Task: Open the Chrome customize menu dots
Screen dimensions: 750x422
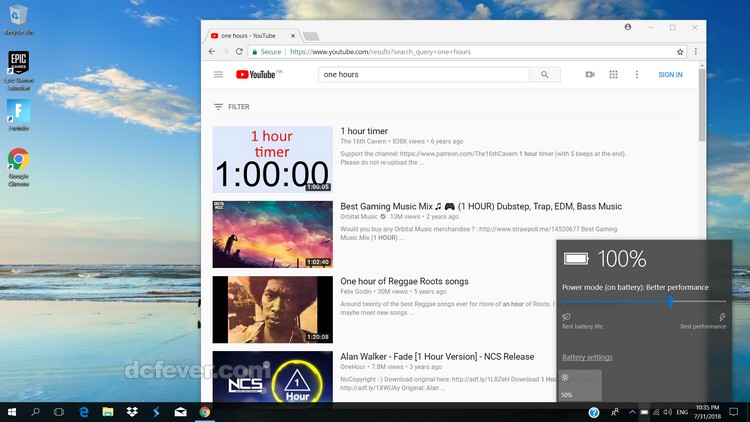Action: pos(696,52)
